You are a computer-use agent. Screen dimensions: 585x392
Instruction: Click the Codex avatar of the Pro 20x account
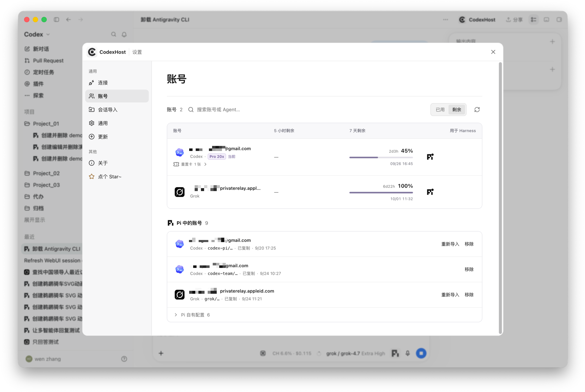(179, 152)
